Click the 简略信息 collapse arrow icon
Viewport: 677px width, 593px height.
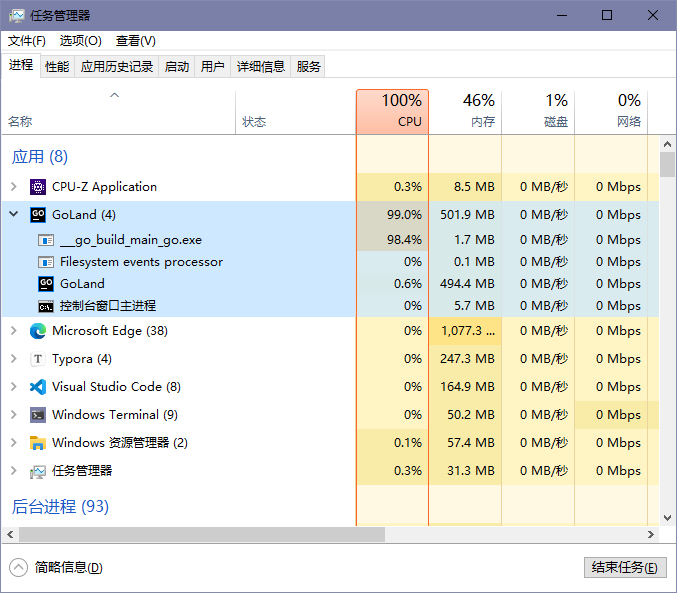(x=19, y=568)
